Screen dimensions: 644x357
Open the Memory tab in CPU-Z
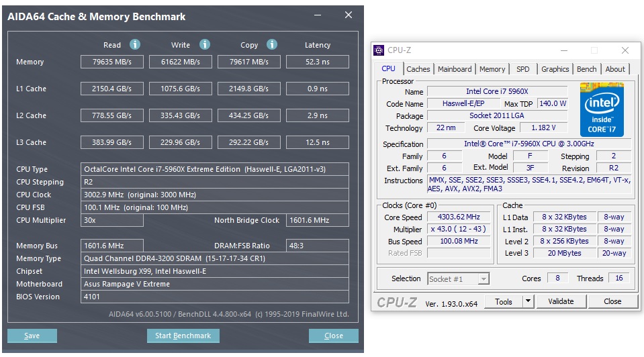[x=492, y=69]
